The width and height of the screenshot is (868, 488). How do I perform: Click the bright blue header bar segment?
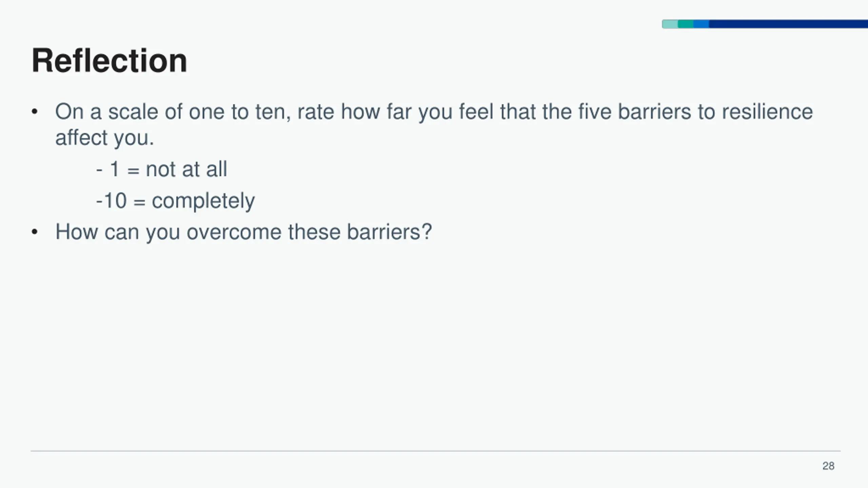(701, 24)
